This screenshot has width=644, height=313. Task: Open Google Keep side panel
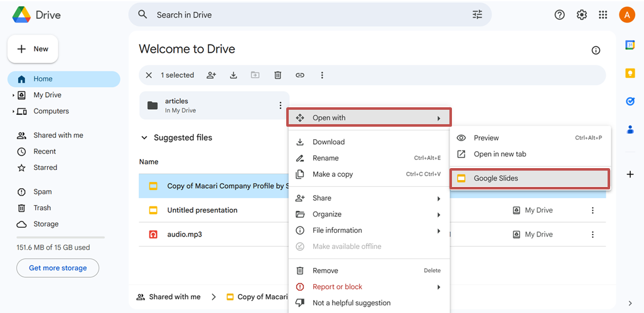click(630, 73)
